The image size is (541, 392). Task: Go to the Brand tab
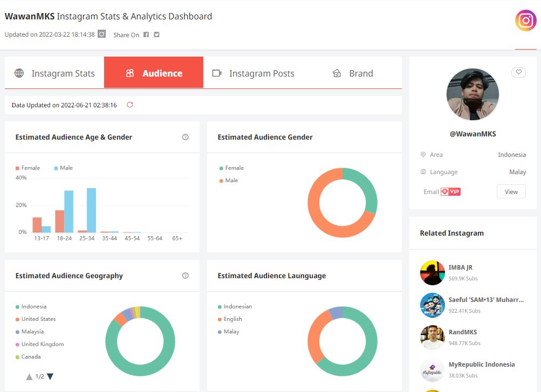click(352, 72)
